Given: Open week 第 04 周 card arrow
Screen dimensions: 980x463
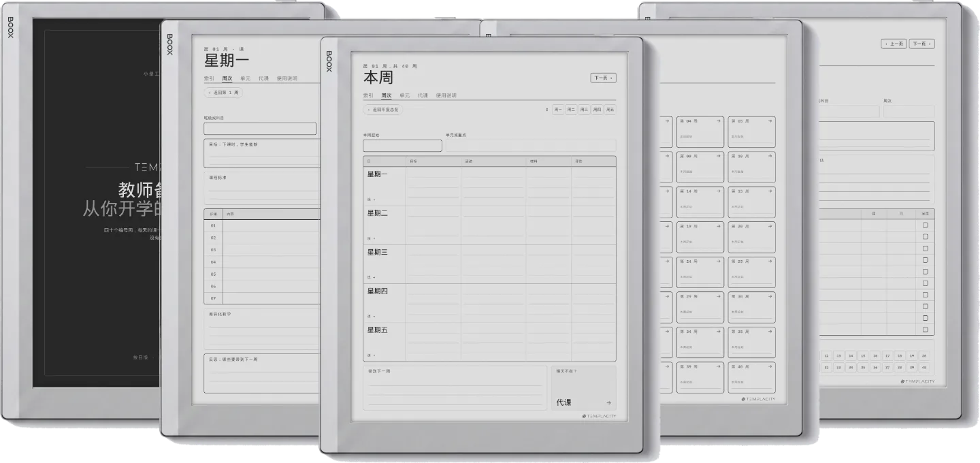Looking at the screenshot, I should 719,121.
